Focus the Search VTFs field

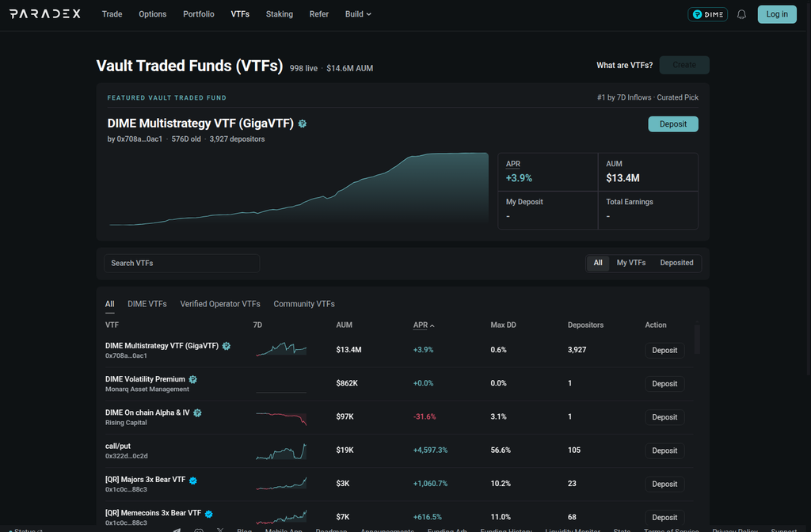(x=181, y=263)
